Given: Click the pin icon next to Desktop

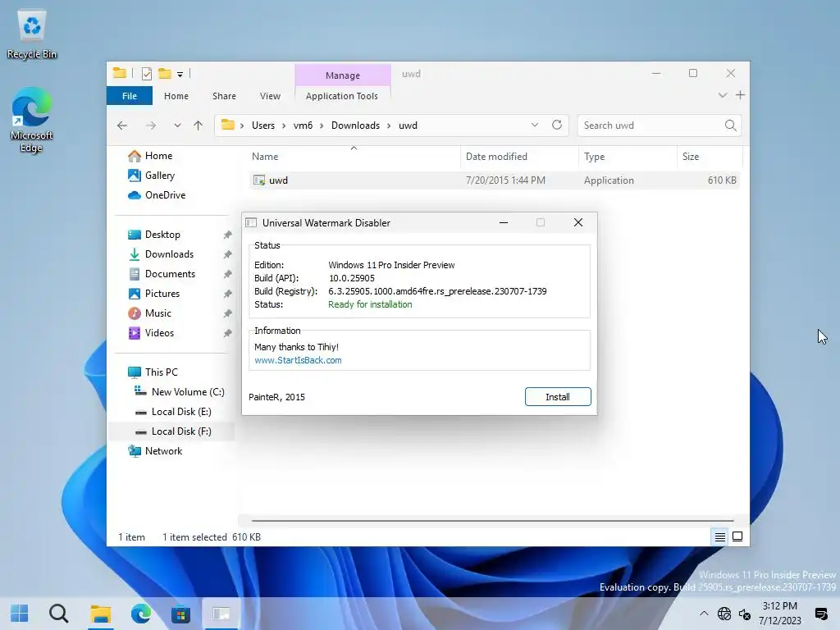Looking at the screenshot, I should pos(228,235).
